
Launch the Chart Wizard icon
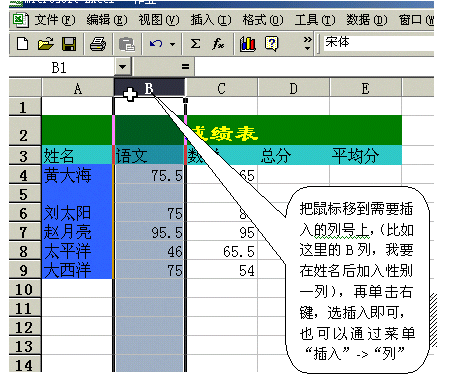[x=248, y=44]
